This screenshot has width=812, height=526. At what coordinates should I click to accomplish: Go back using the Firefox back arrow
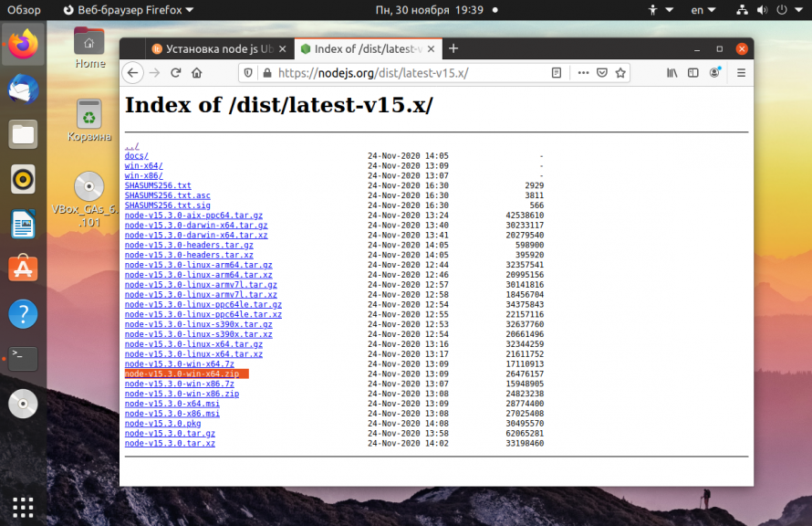pos(132,73)
